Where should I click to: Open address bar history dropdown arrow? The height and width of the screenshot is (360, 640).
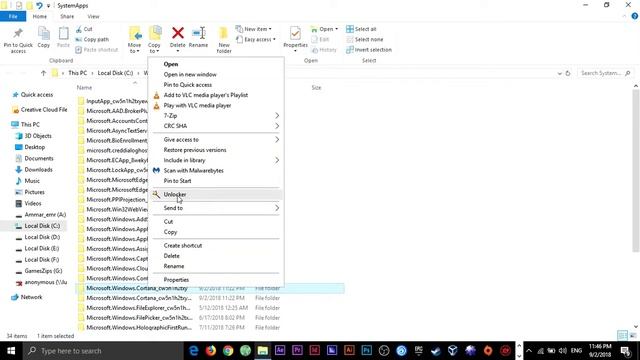[x=559, y=73]
